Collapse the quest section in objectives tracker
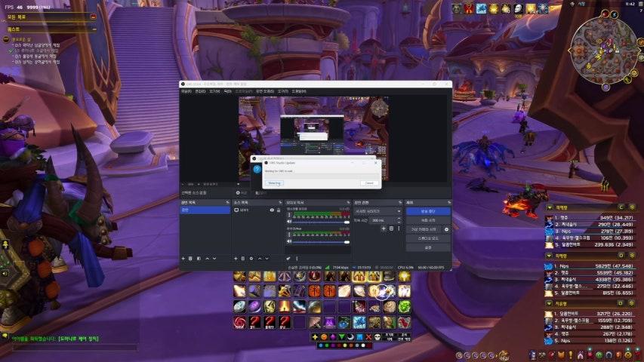Viewport: 644px width, 362px height. tap(94, 29)
